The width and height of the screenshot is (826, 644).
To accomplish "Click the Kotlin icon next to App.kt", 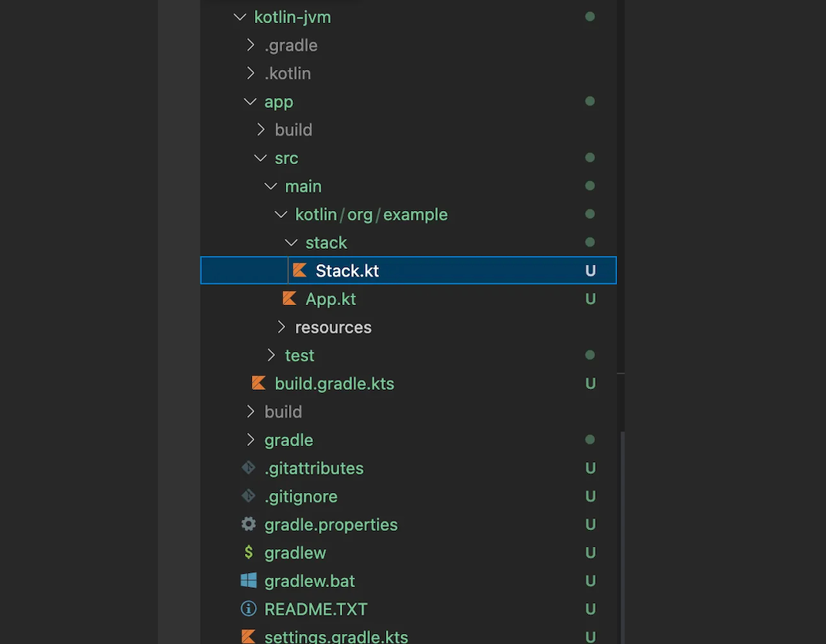I will [290, 299].
